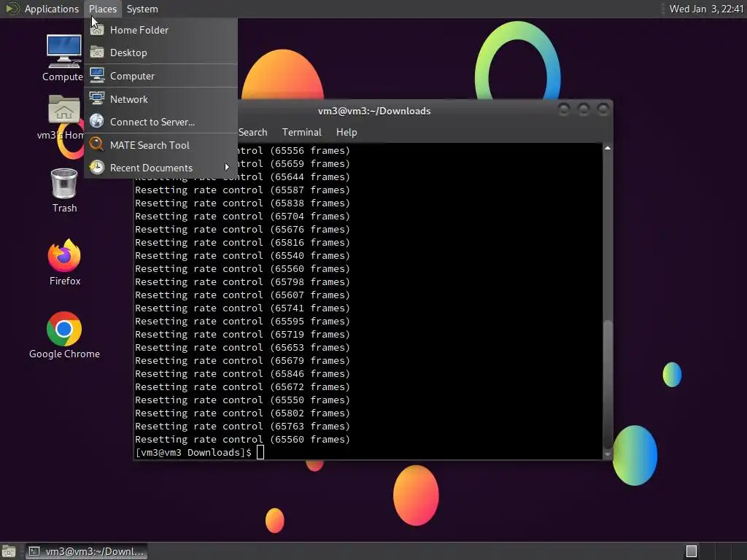Select Desktop from the Places menu
747x560 pixels.
tap(161, 52)
